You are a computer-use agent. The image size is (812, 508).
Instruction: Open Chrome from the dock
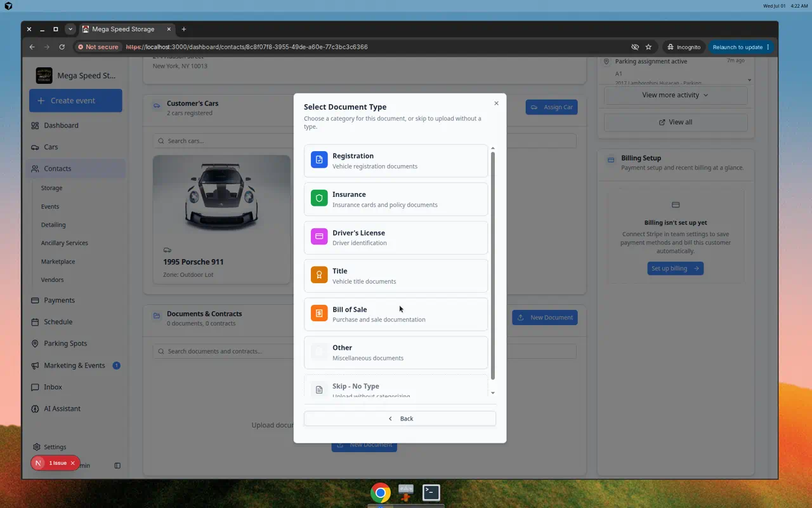point(381,493)
